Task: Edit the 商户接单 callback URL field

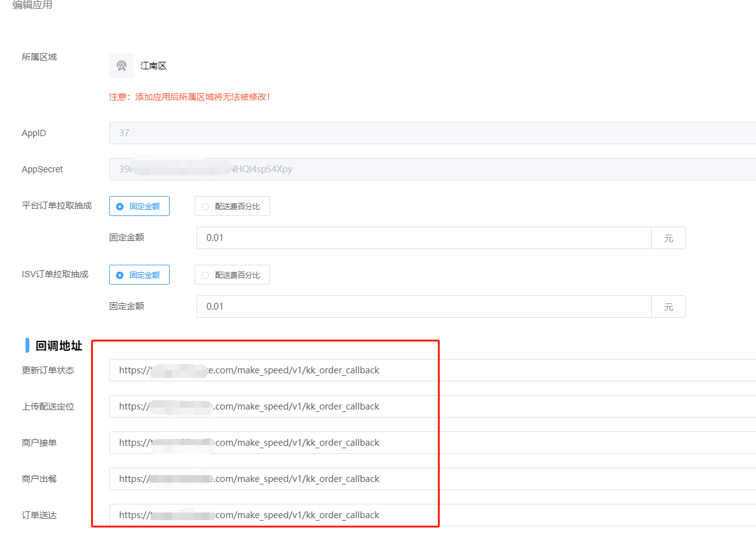Action: tap(432, 443)
